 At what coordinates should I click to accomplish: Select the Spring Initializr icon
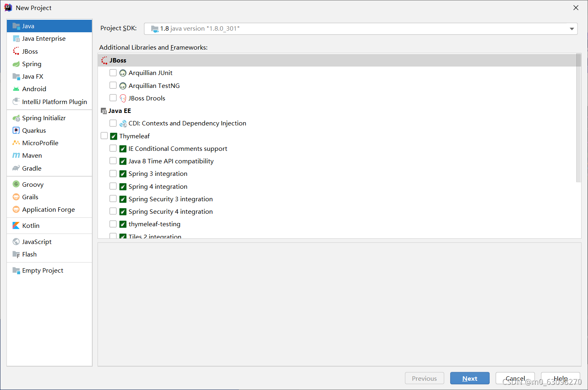click(x=16, y=118)
